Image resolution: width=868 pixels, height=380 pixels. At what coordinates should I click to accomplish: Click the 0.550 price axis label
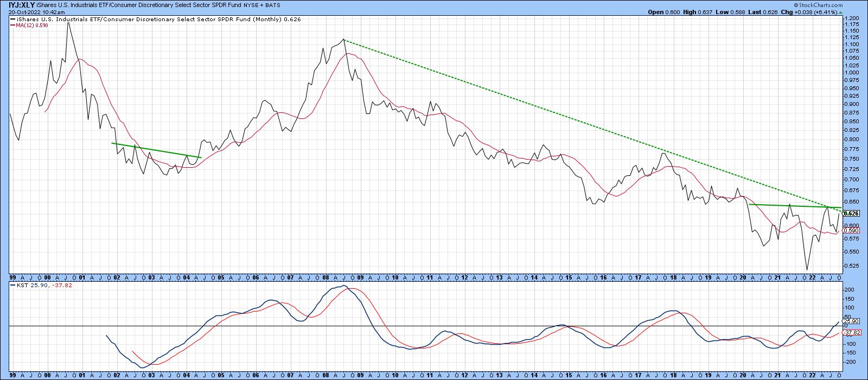(852, 251)
